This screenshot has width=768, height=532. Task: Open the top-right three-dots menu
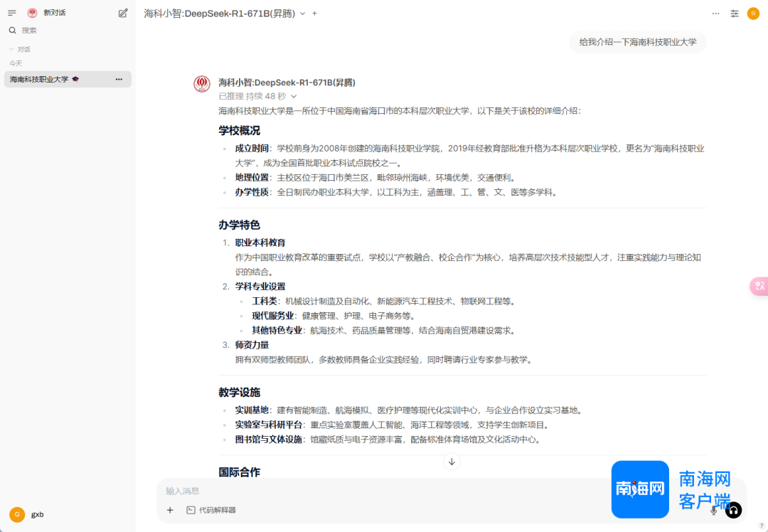[x=715, y=14]
